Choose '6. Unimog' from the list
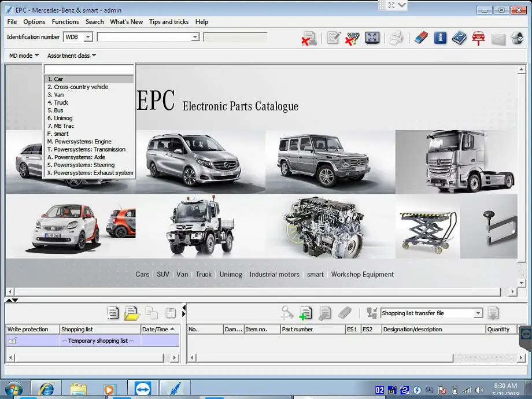 point(89,118)
